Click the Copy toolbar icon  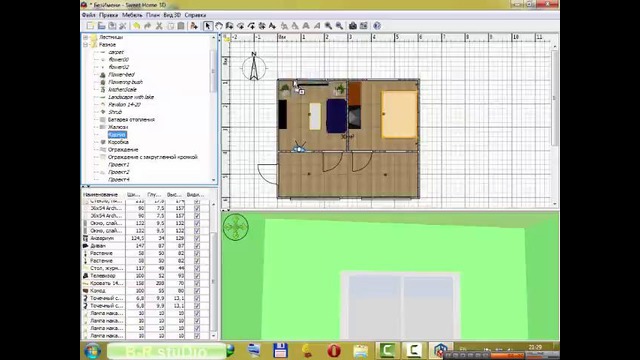pyautogui.click(x=170, y=26)
